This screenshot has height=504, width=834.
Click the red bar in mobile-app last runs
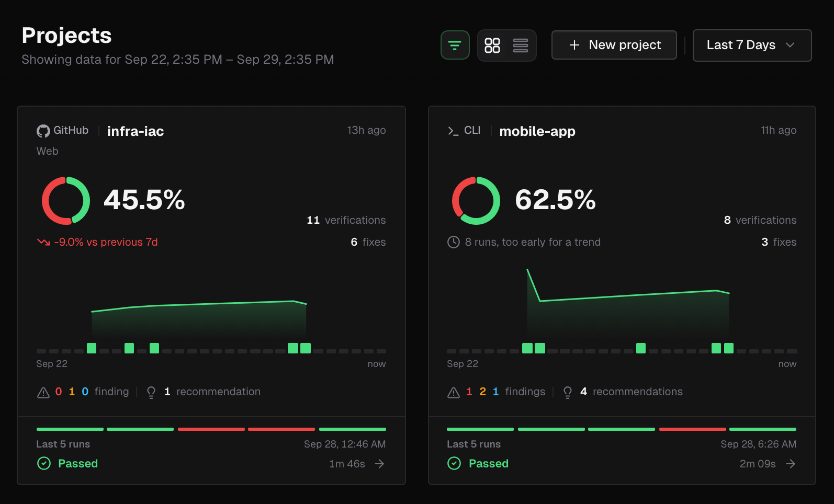692,429
